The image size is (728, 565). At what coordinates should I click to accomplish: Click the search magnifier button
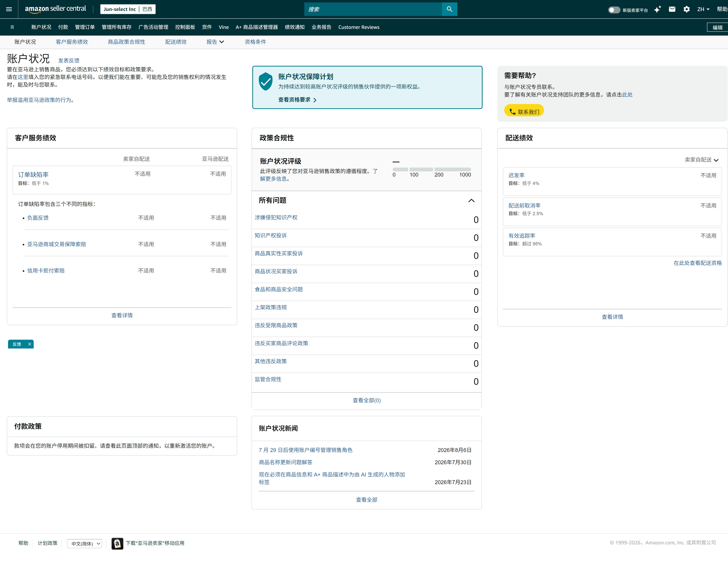click(449, 9)
